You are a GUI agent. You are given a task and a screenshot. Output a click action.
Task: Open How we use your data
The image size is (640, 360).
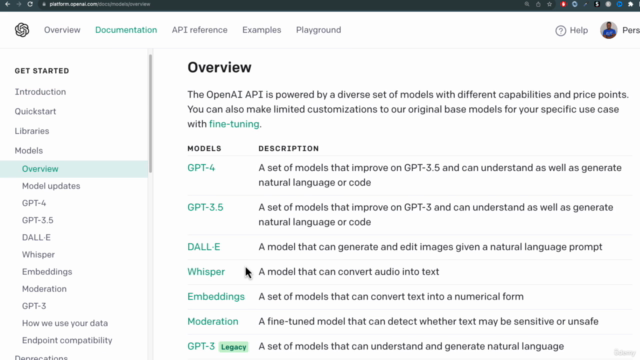tap(65, 323)
